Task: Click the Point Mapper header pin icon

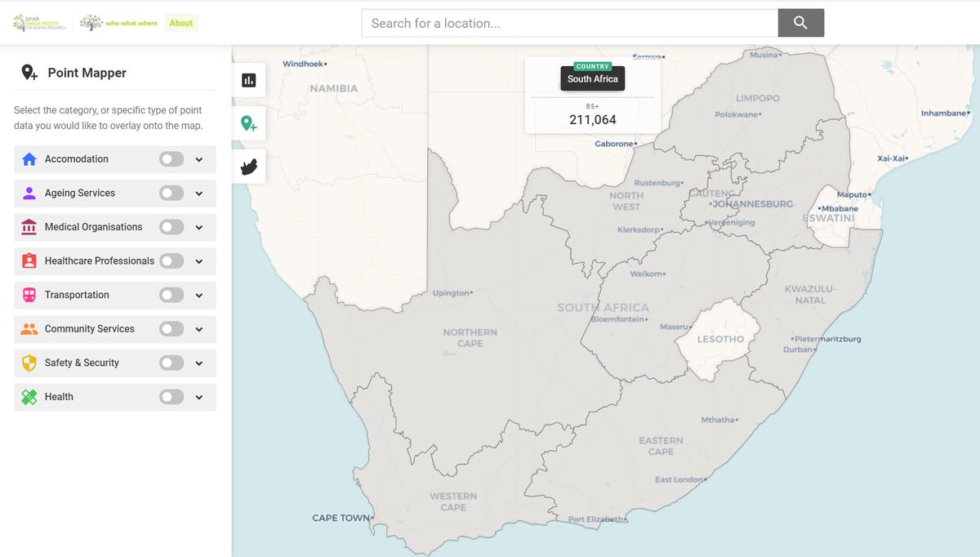Action: click(x=29, y=73)
